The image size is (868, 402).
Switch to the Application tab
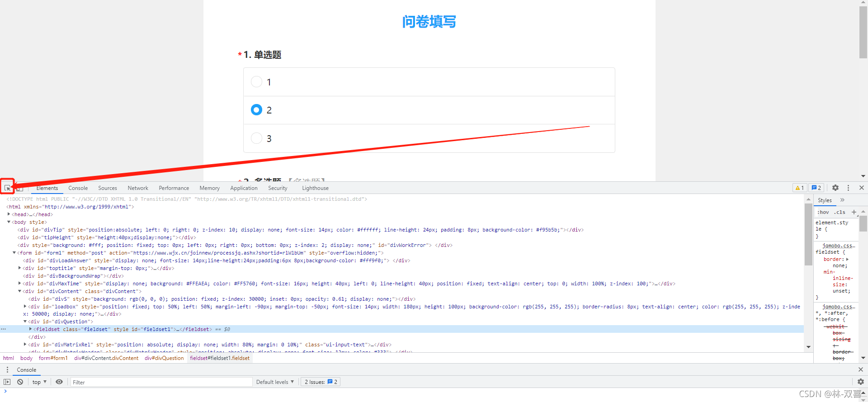(244, 188)
